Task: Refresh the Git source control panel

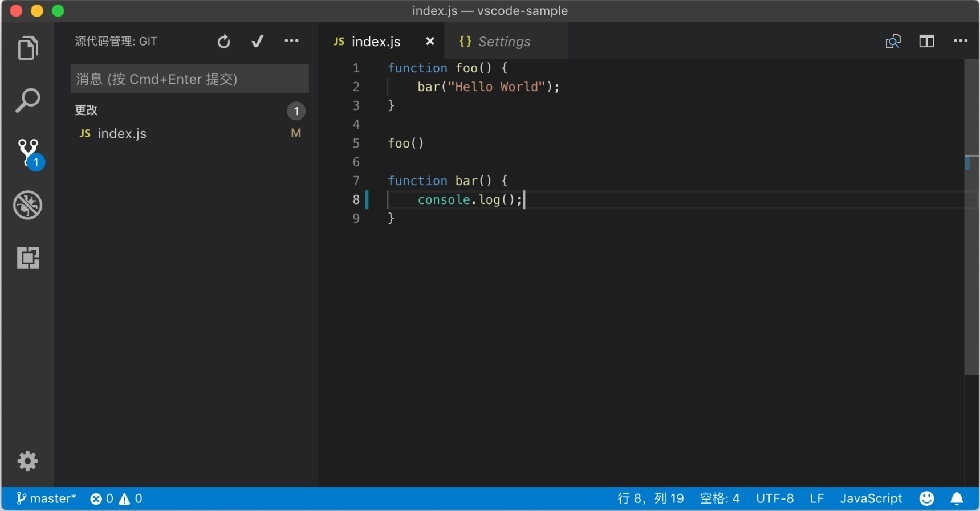Action: tap(224, 41)
